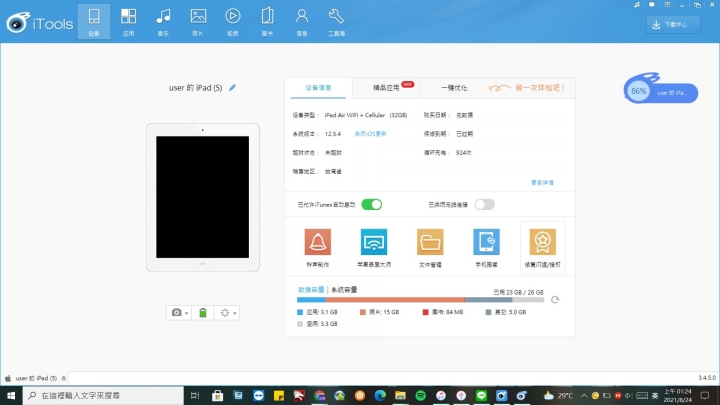Refresh the storage capacity bar
Viewport: 720px width, 405px height.
(555, 299)
